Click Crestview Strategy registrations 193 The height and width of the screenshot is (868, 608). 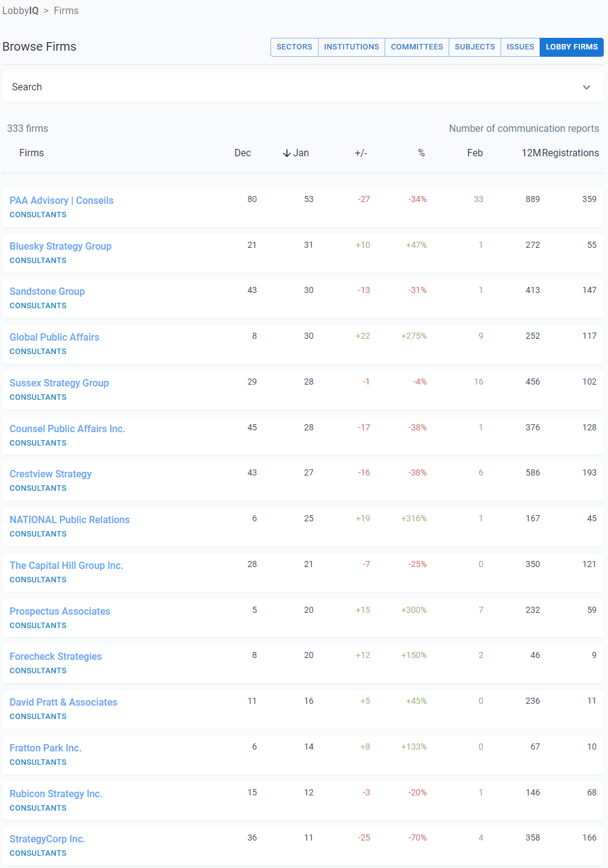pyautogui.click(x=589, y=472)
